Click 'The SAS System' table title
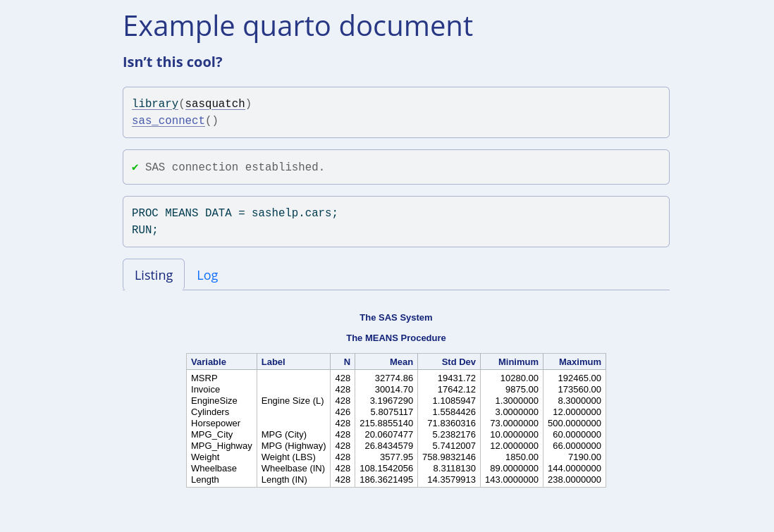The image size is (774, 532). [x=395, y=318]
